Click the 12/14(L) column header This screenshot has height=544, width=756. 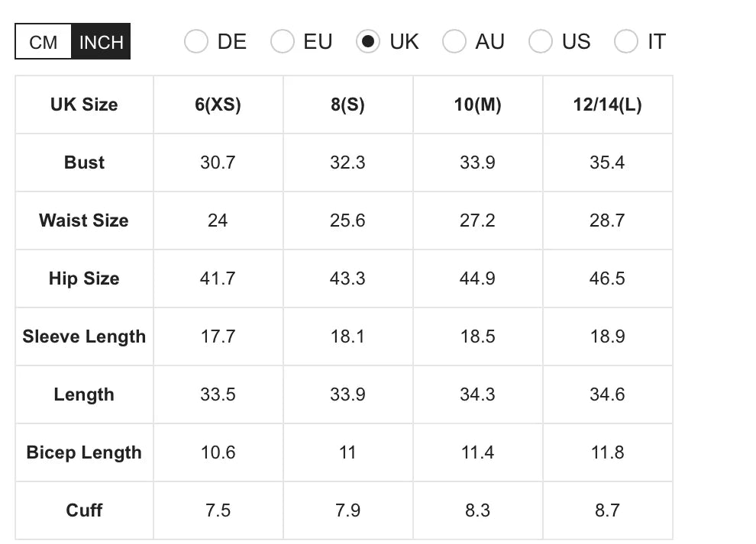[x=607, y=105]
